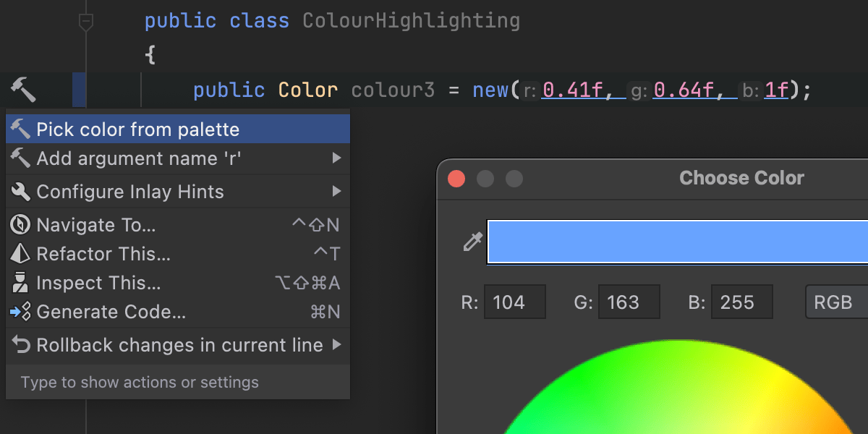
Task: Click the Inspect This inspector icon
Action: [20, 283]
